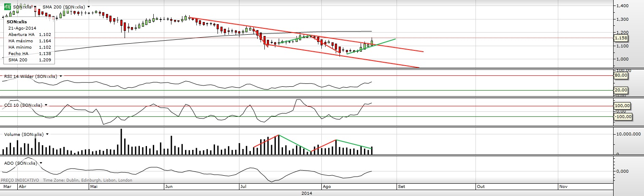Click the 1,200 price axis label
Image resolution: width=644 pixels, height=196 pixels.
pyautogui.click(x=623, y=33)
